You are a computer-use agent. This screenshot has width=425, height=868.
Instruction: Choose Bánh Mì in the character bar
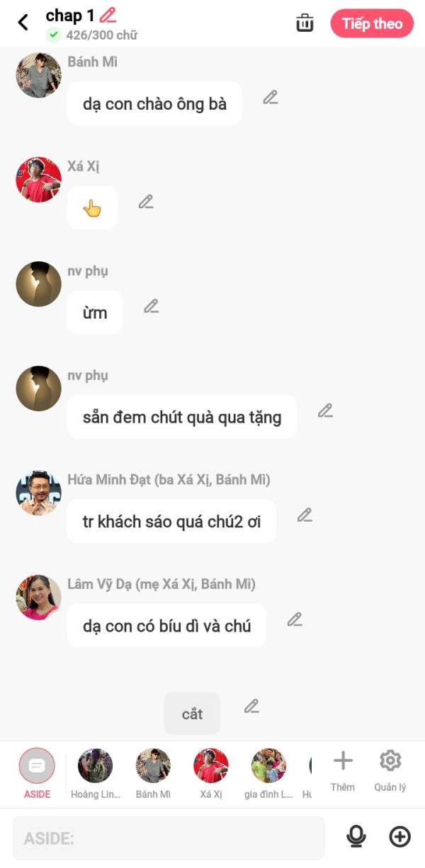[x=153, y=774]
